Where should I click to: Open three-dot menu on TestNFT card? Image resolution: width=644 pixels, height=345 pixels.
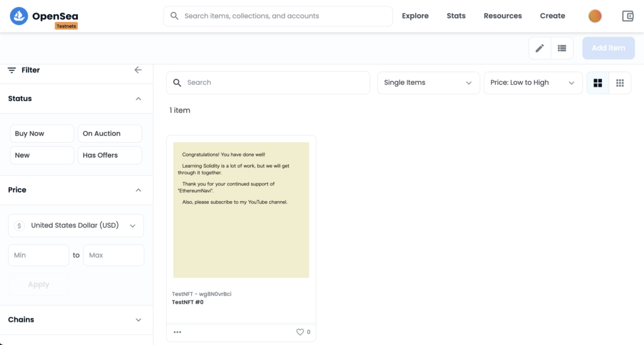tap(177, 332)
